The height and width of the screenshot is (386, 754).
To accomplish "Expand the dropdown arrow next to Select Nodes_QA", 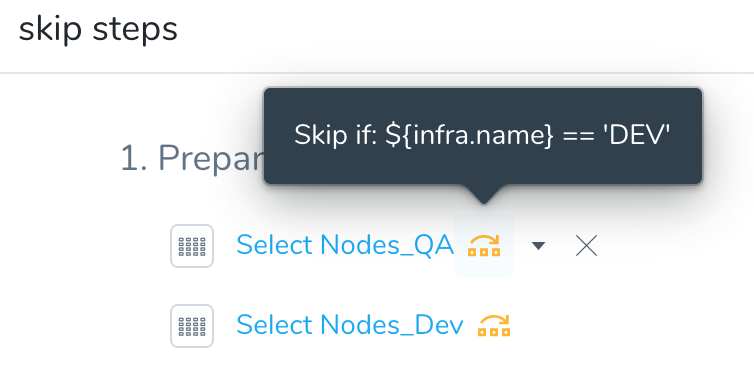I will 539,246.
